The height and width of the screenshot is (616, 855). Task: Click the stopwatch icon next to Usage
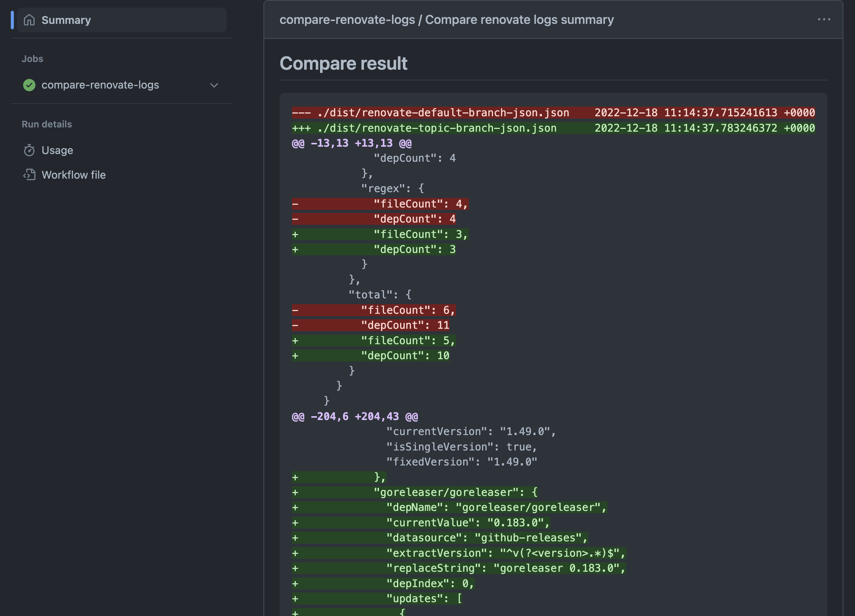click(x=29, y=150)
